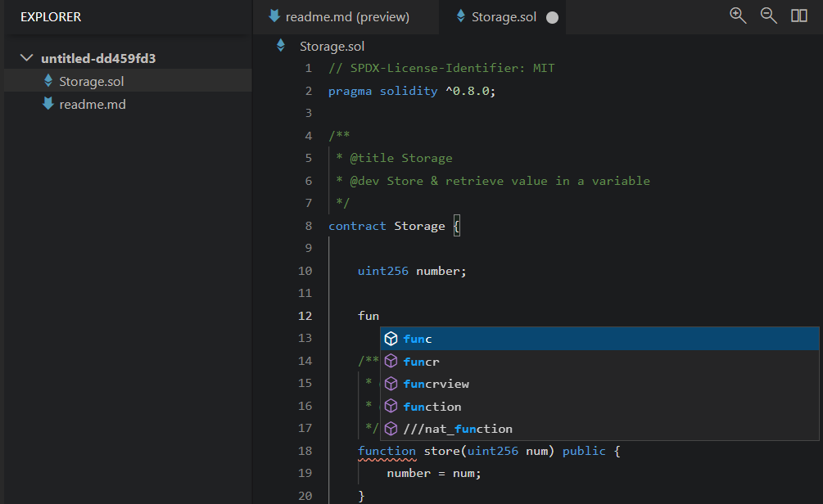The height and width of the screenshot is (504, 823).
Task: Click the snippet icon beside funcrview suggestion
Action: (x=391, y=384)
